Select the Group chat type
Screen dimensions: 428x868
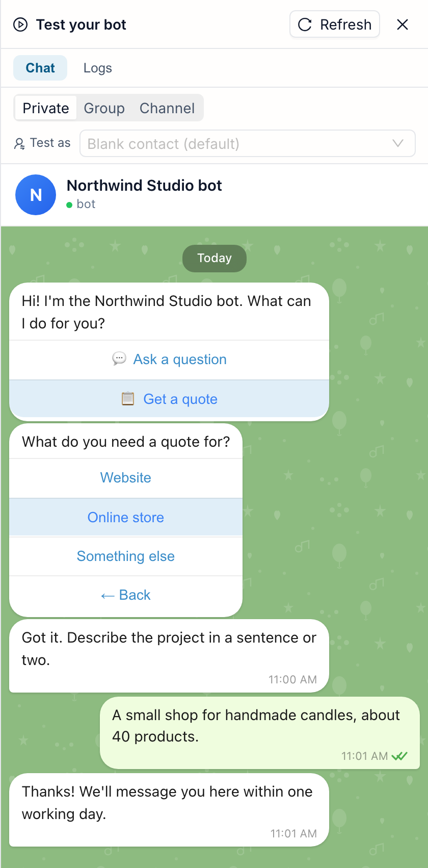(x=104, y=108)
